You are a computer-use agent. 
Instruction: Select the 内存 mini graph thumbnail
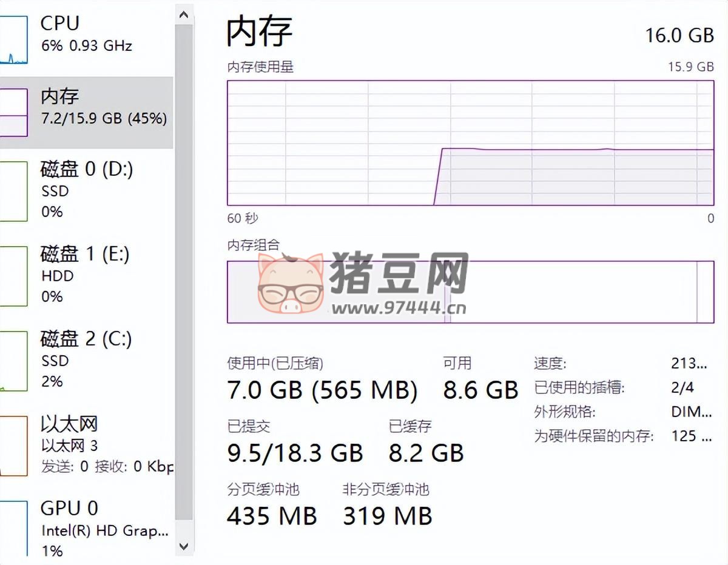coord(13,112)
